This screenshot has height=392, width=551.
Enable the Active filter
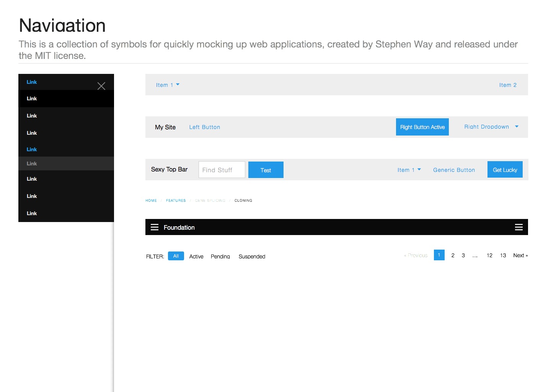tap(196, 256)
